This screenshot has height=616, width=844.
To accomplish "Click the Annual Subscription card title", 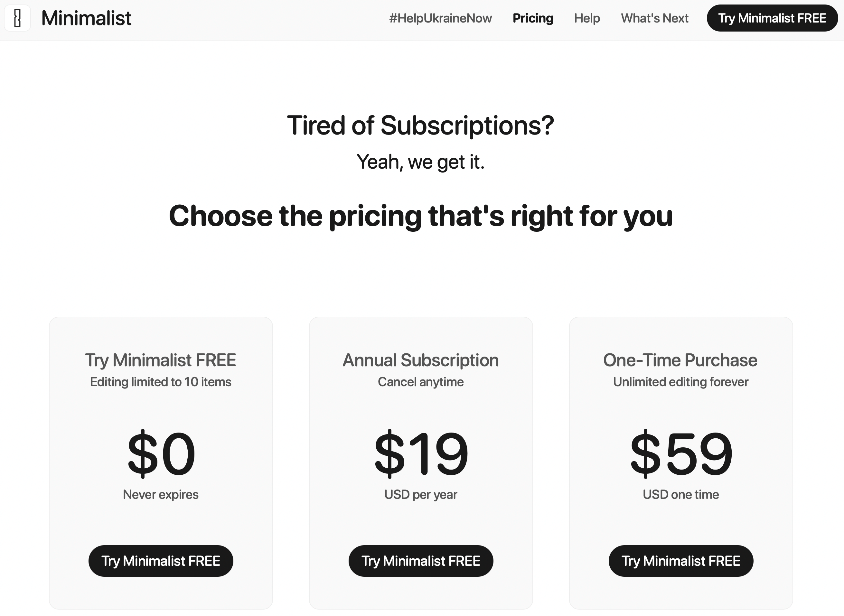I will tap(421, 360).
